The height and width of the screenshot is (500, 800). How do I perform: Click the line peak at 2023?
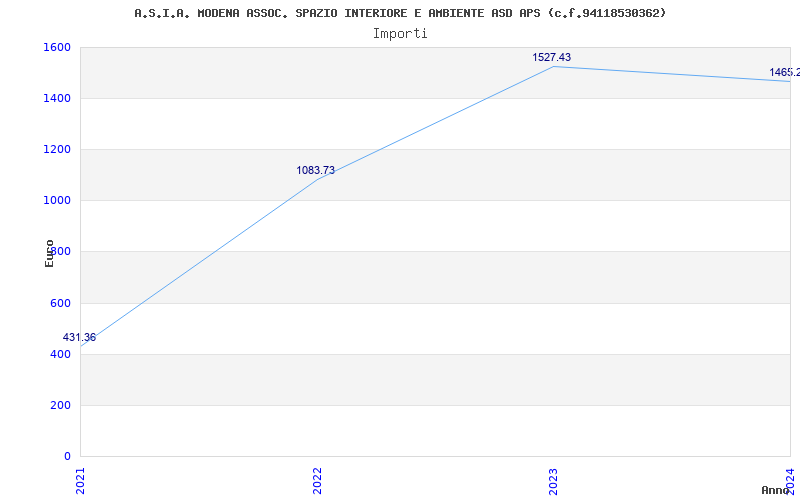click(x=554, y=66)
